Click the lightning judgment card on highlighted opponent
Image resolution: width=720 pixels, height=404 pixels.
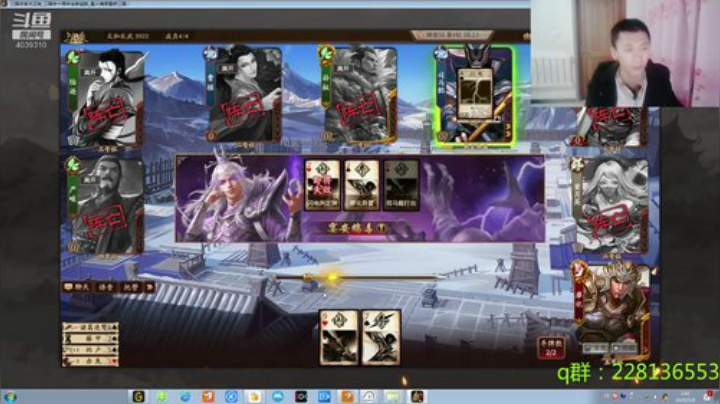tap(475, 94)
